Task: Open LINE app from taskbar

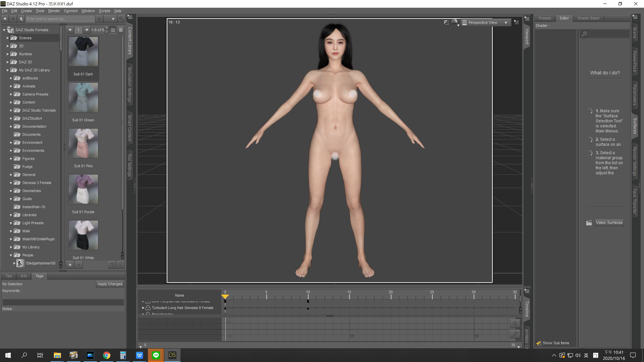Action: [156, 355]
